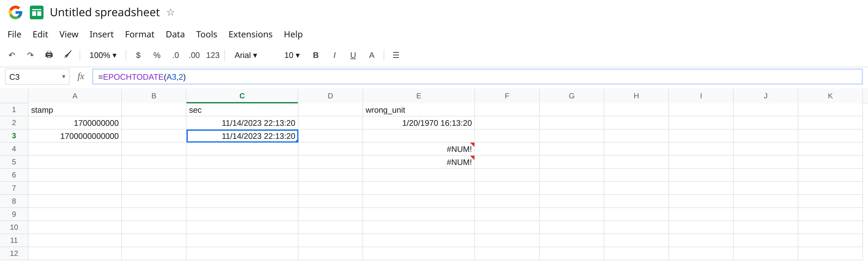Decrease decimal places (.0) button
Image resolution: width=868 pixels, height=264 pixels.
tap(176, 55)
